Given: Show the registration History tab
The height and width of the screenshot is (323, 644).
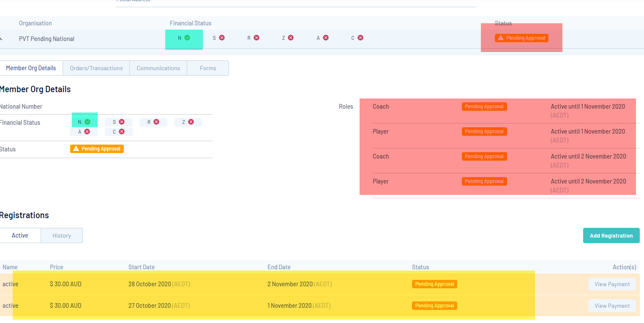Looking at the screenshot, I should 62,235.
